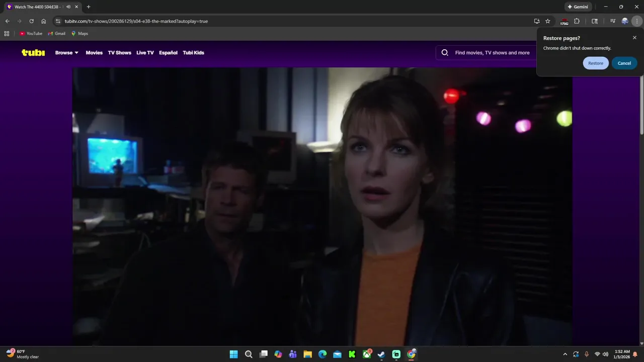Open the Gemini button in Chrome
Image resolution: width=644 pixels, height=362 pixels.
click(x=578, y=7)
